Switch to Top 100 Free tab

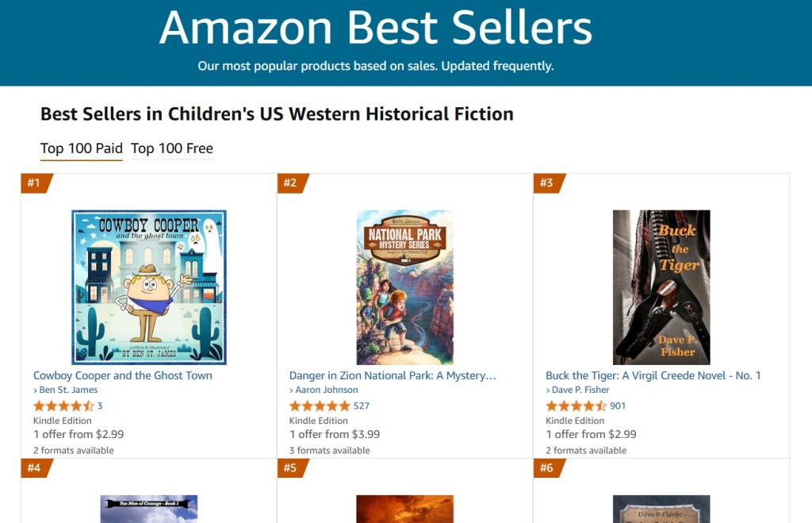172,148
